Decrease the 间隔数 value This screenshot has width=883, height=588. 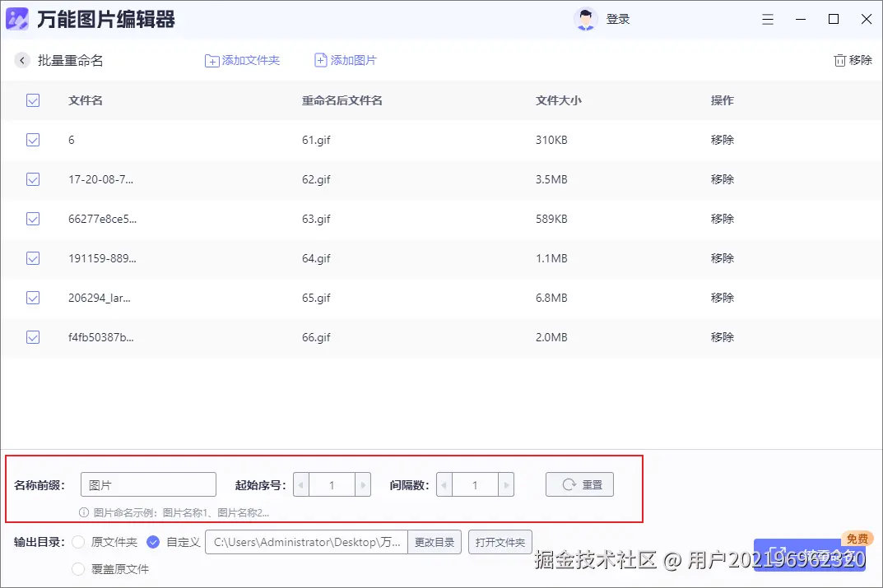[444, 484]
